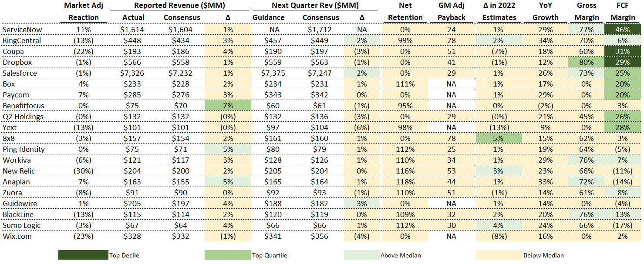Select the Dropbox company cell
The image size is (644, 264).
[x=17, y=62]
